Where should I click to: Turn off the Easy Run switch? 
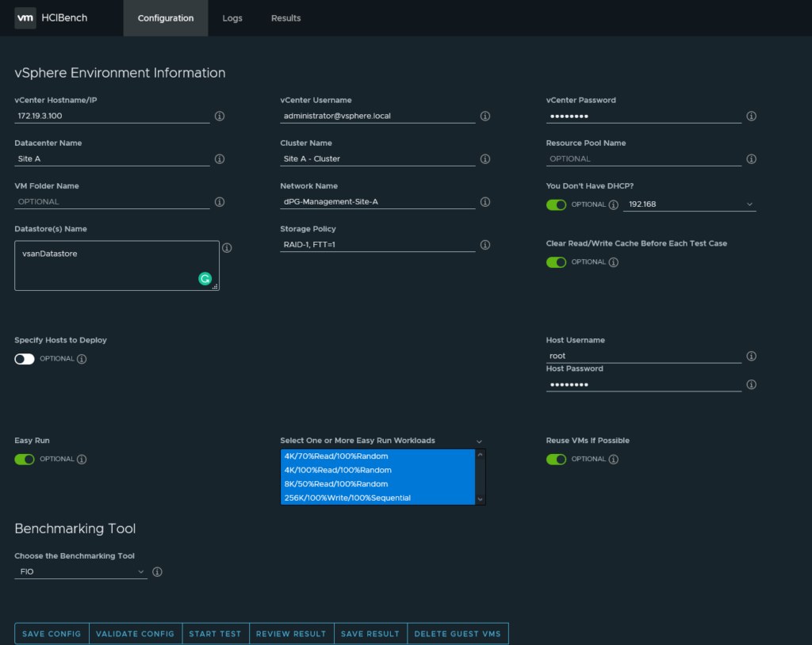pos(25,459)
